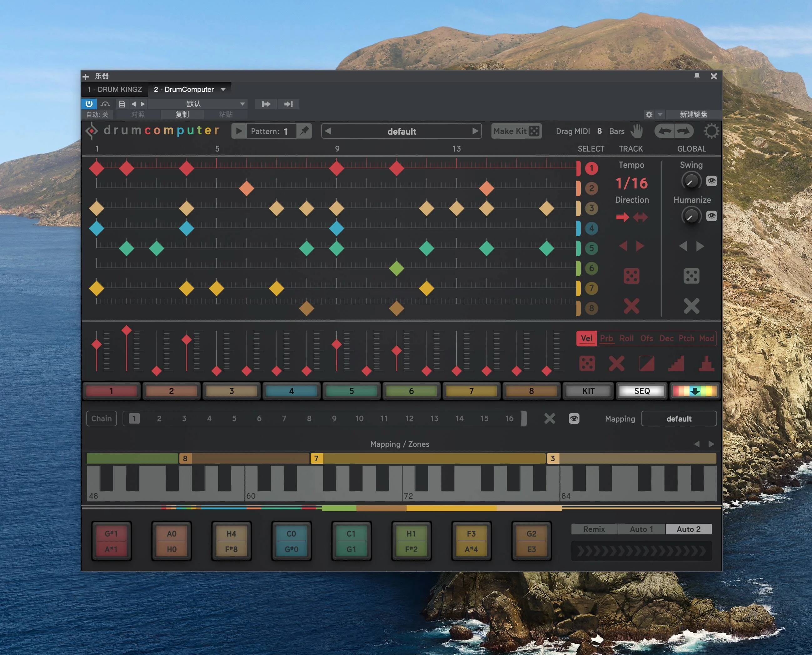Viewport: 812px width, 655px height.
Task: Select track 6 green circle
Action: tap(591, 268)
